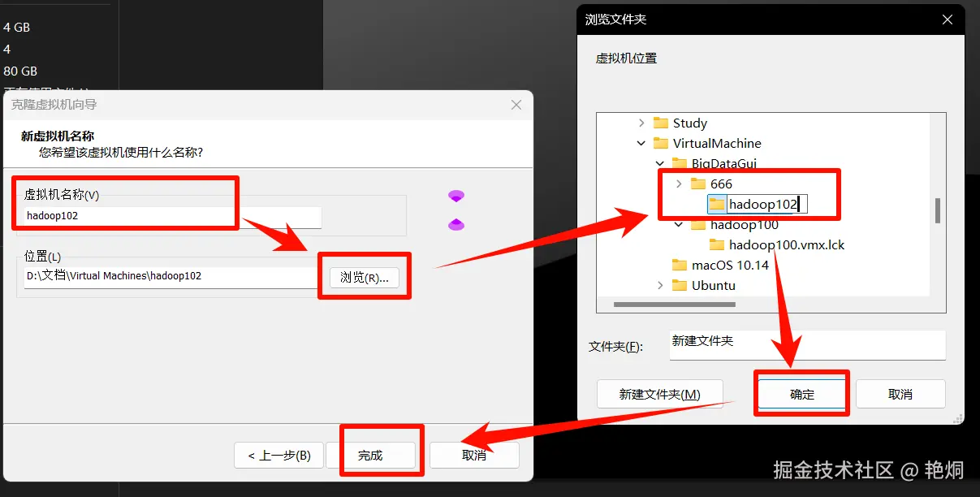Expand the Ubuntu tree node

660,285
